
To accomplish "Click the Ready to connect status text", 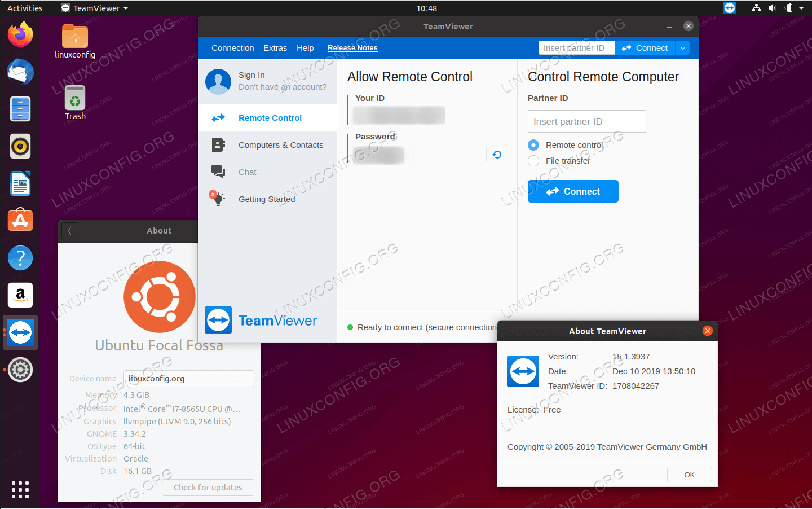I will coord(427,327).
